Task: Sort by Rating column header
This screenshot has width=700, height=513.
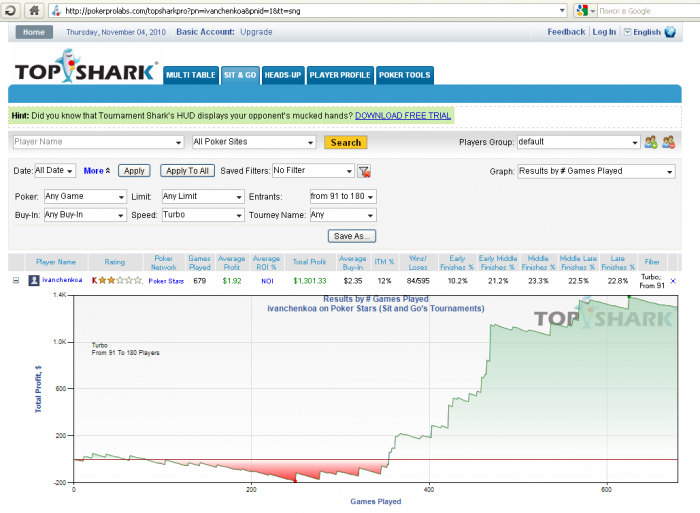Action: (x=115, y=262)
